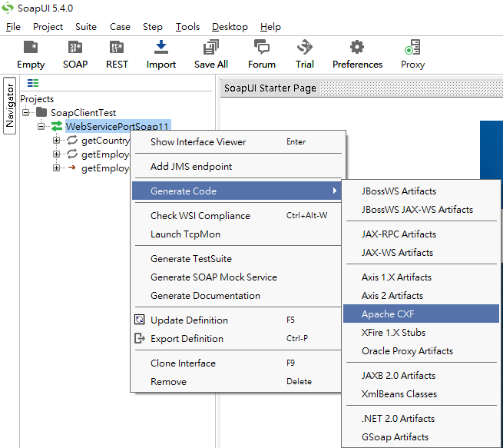This screenshot has height=448, width=503.
Task: Click the Empty project toolbar icon
Action: (31, 48)
